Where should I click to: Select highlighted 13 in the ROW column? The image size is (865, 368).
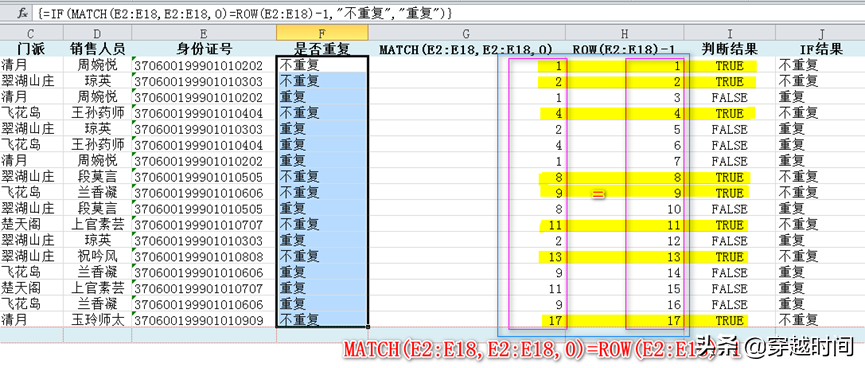click(x=624, y=257)
